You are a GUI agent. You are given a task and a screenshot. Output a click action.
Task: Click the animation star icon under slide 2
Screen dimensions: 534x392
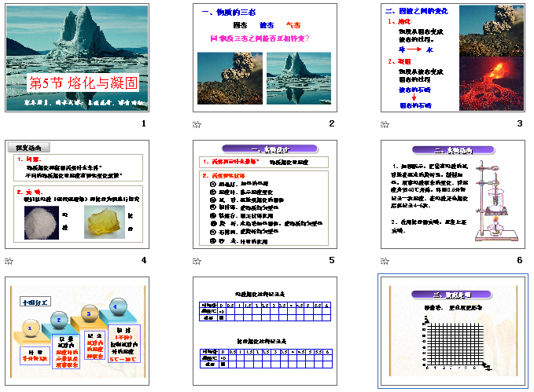pyautogui.click(x=197, y=125)
